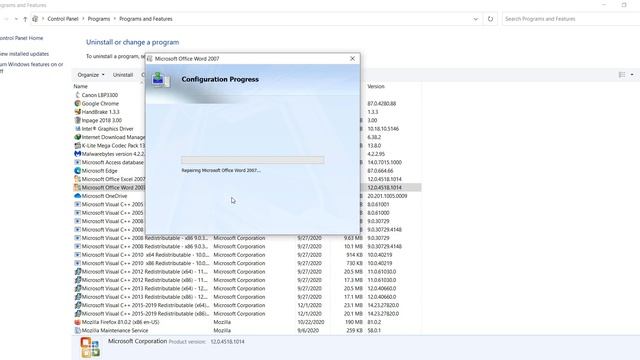Click the change view icon in toolbar
The width and height of the screenshot is (640, 360).
622,75
